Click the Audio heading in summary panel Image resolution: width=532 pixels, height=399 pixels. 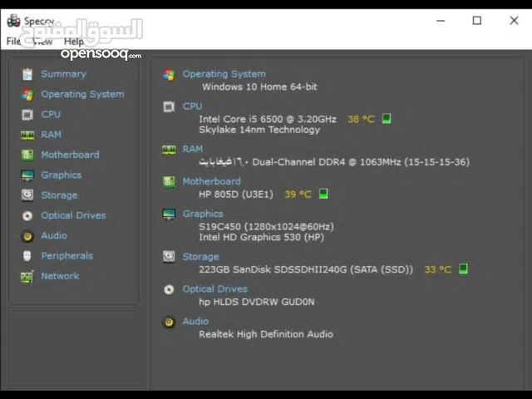pos(195,321)
